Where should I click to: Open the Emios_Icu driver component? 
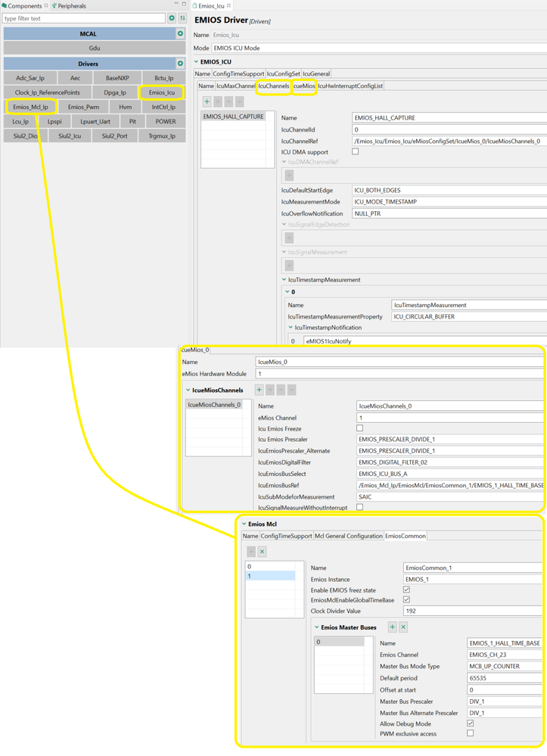click(161, 92)
